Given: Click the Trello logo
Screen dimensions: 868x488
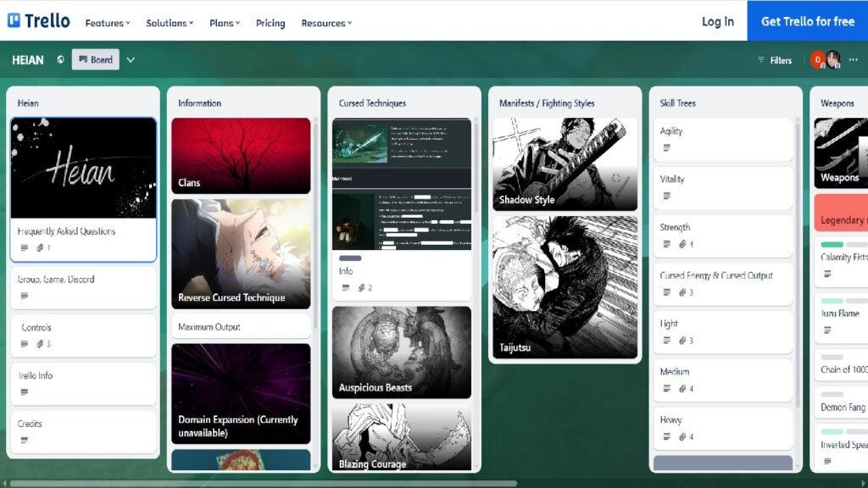Looking at the screenshot, I should point(39,21).
